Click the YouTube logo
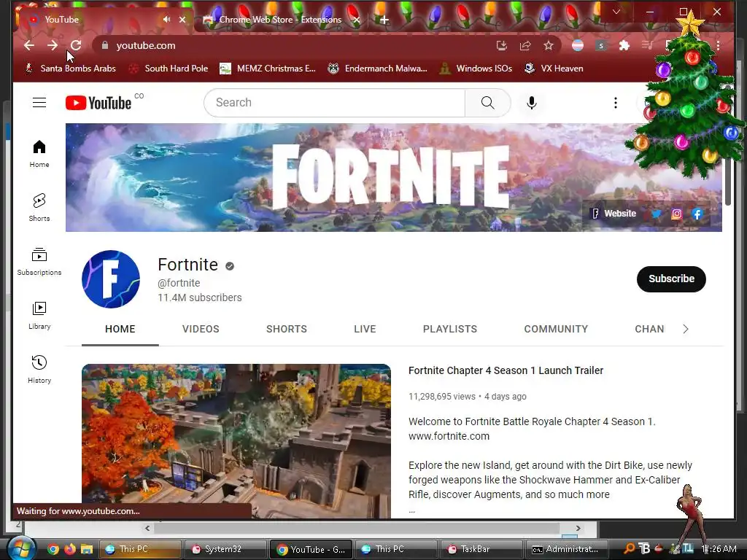747x560 pixels. pyautogui.click(x=98, y=102)
